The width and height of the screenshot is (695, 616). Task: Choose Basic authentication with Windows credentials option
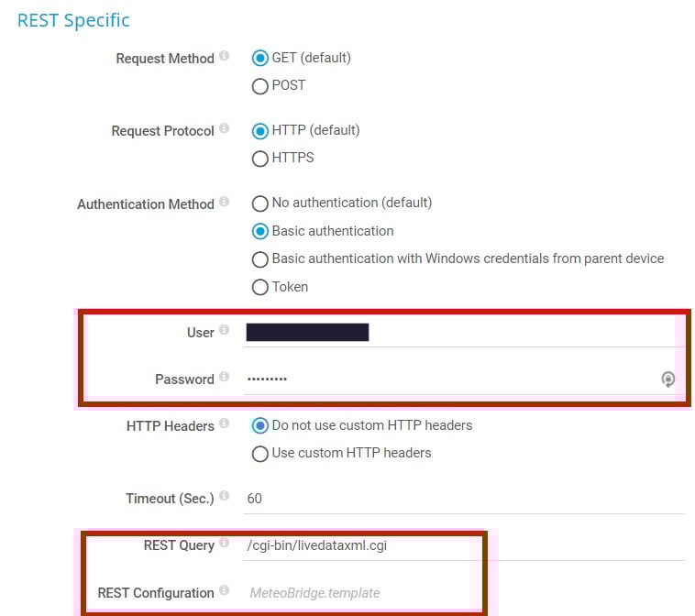[259, 259]
